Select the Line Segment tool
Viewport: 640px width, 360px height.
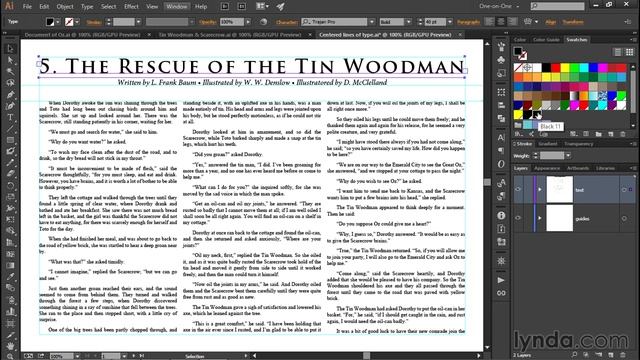pos(10,129)
